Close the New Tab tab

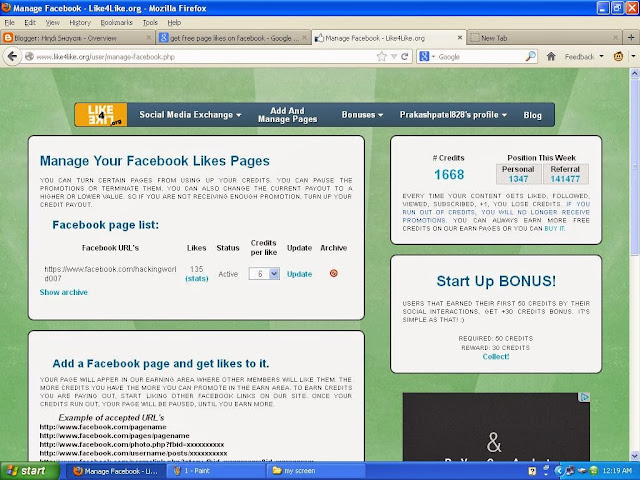(616, 38)
